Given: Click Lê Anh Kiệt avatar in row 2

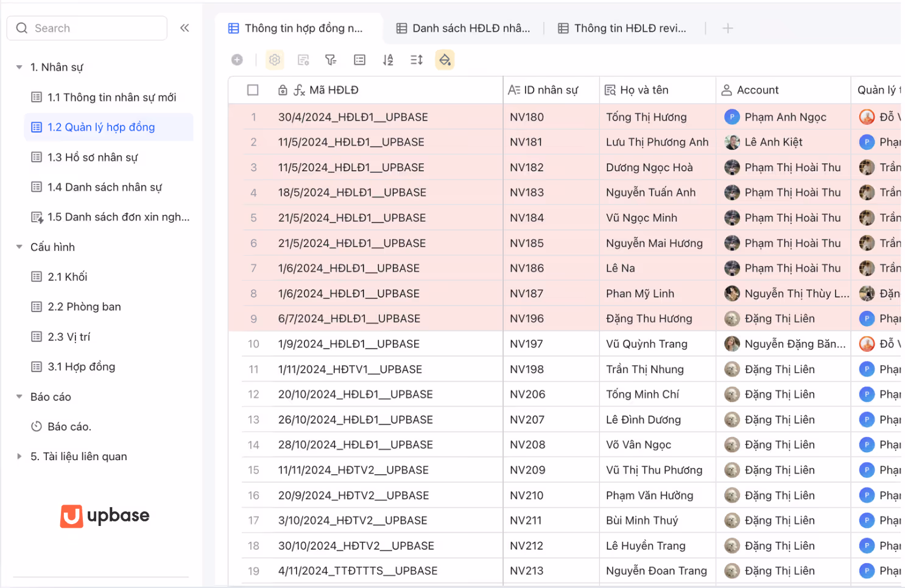Looking at the screenshot, I should (x=732, y=142).
